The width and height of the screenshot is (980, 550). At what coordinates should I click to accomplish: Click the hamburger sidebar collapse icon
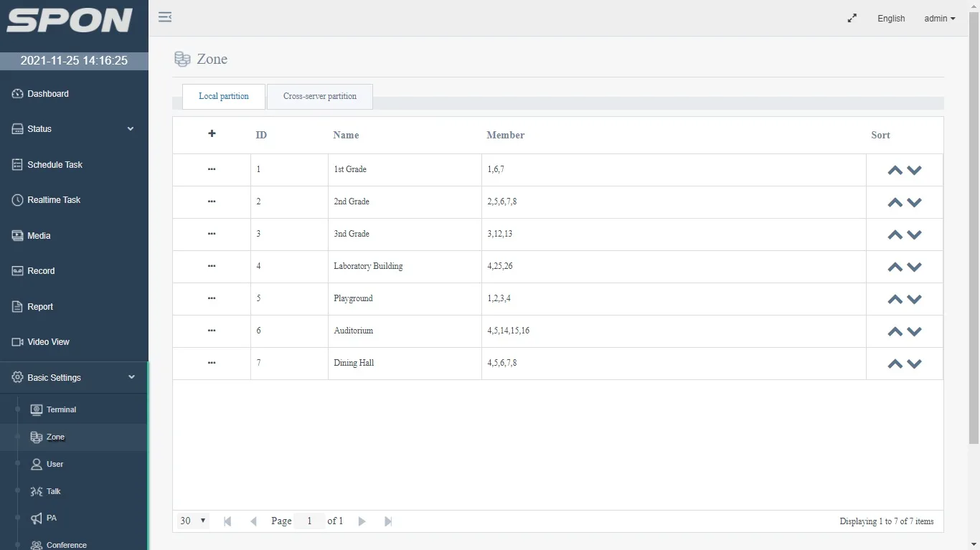(165, 17)
